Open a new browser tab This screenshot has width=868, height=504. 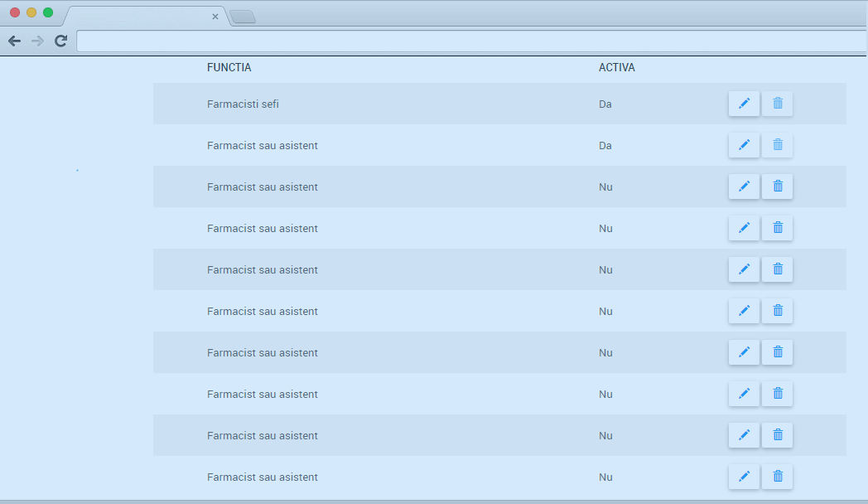point(243,17)
